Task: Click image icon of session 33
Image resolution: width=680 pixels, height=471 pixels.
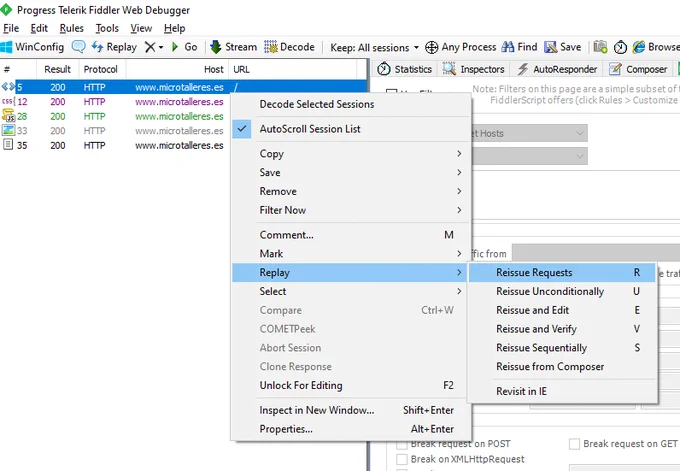Action: tap(8, 130)
